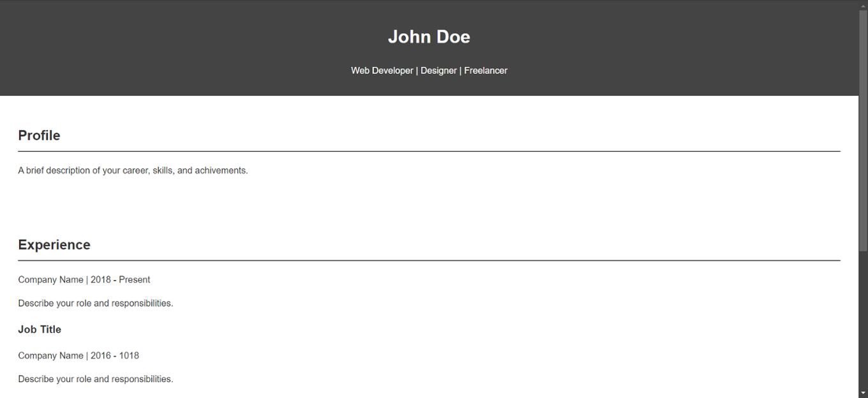Click the vertical scrollbar thumb
The image size is (868, 398).
(x=863, y=128)
